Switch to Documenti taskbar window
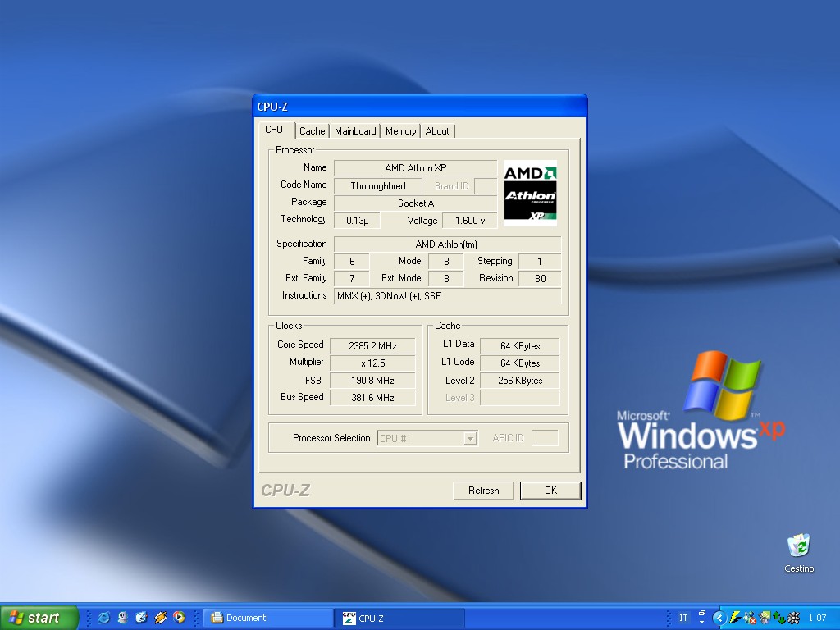The width and height of the screenshot is (840, 630). [269, 619]
